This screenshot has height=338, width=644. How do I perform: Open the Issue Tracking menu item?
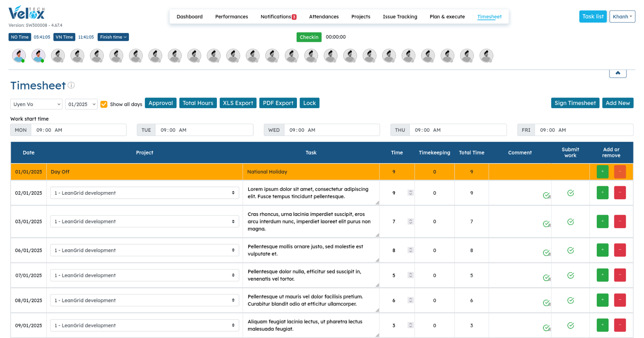click(399, 17)
